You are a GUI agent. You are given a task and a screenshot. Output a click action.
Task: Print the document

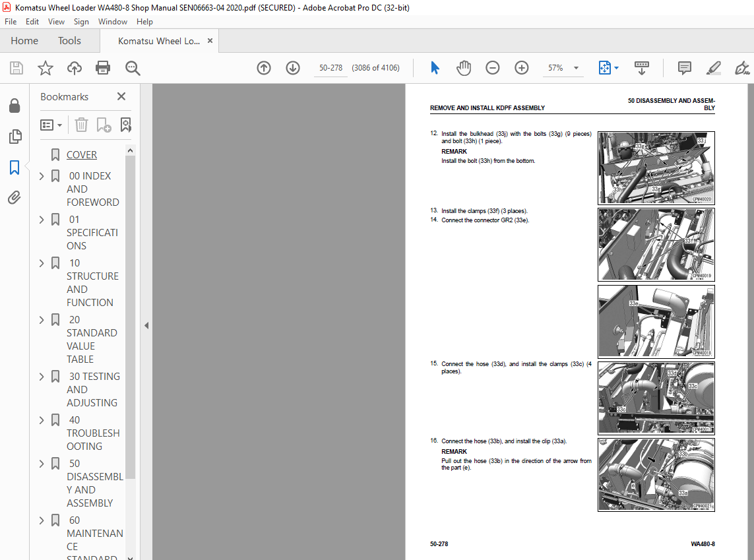(103, 68)
